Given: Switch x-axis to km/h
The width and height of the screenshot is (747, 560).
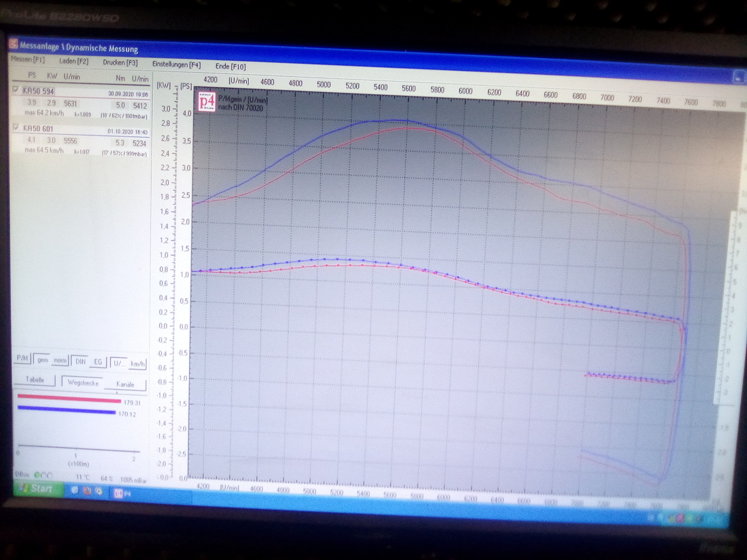Looking at the screenshot, I should [138, 364].
